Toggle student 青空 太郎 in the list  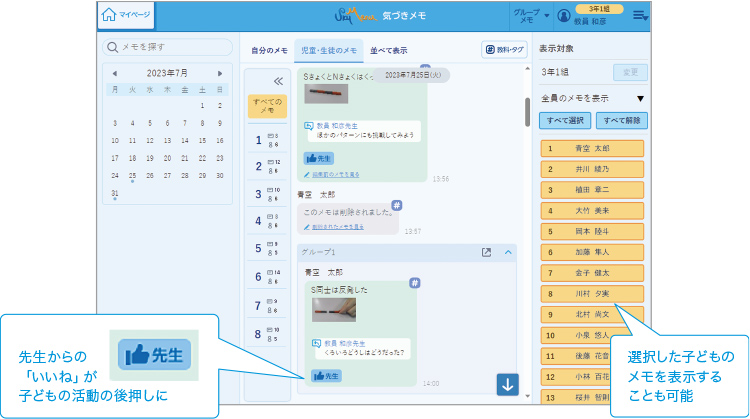point(591,148)
